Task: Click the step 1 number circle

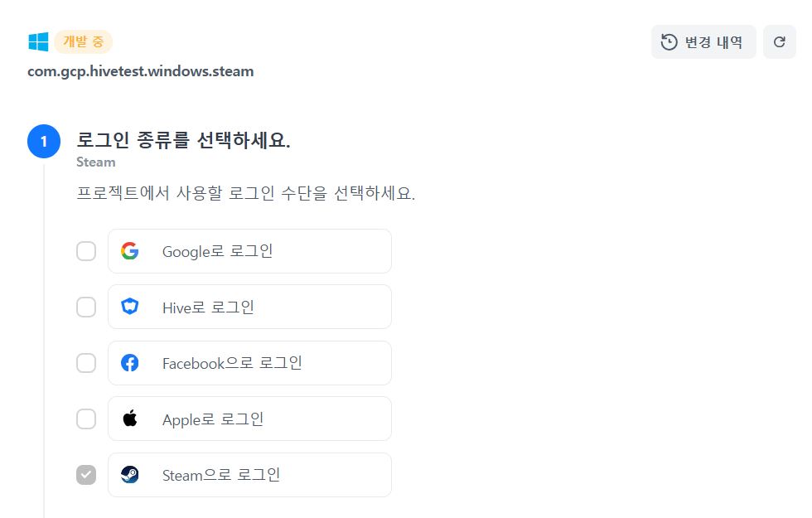Action: (44, 142)
